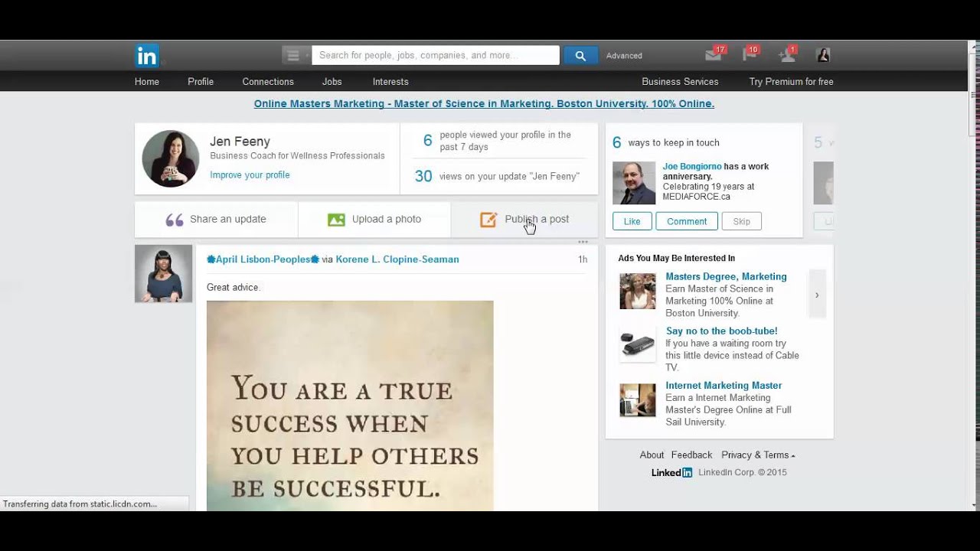Open the Say no to the boob-tube ad
980x551 pixels.
(721, 331)
